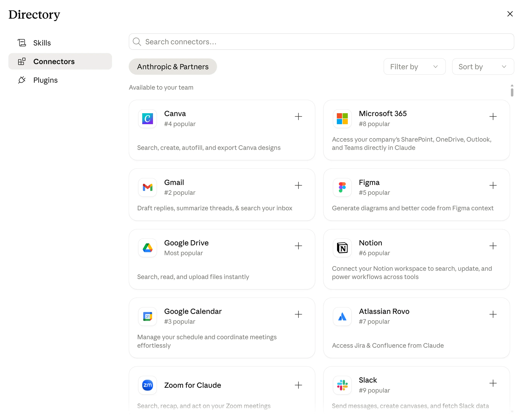Image resolution: width=519 pixels, height=420 pixels.
Task: Add the Zoom for Claude connector with plus
Action: pyautogui.click(x=298, y=385)
